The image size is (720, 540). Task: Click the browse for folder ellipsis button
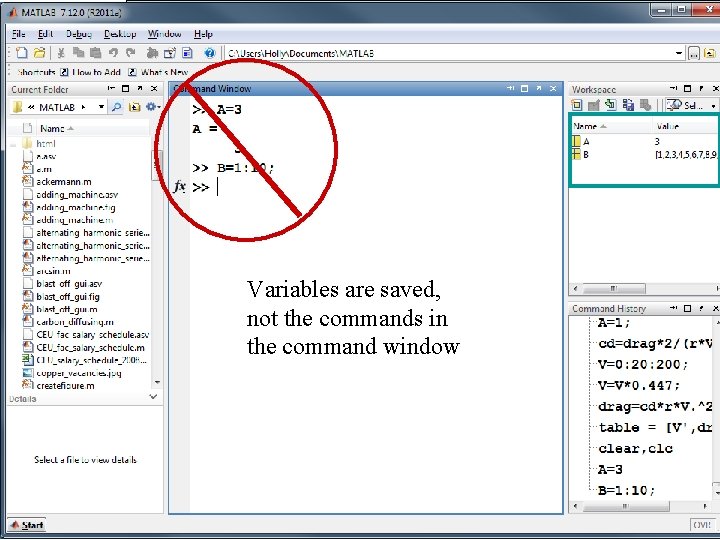click(x=694, y=54)
